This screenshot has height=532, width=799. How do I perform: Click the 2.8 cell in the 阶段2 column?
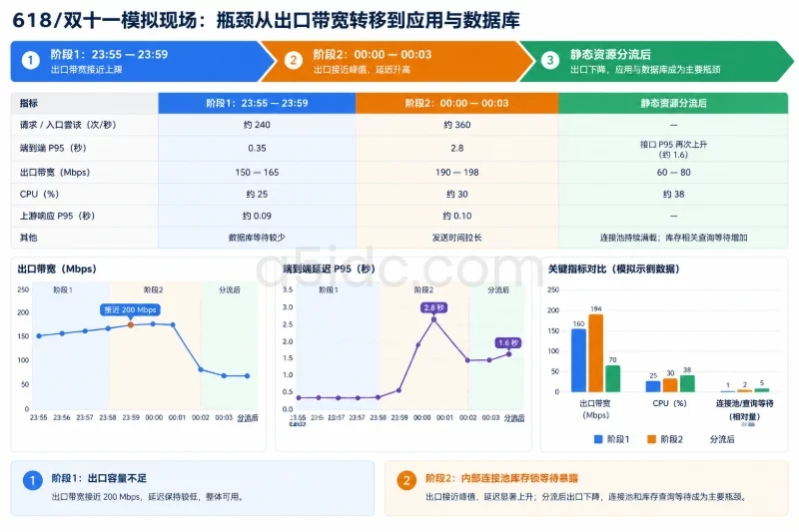[x=457, y=148]
